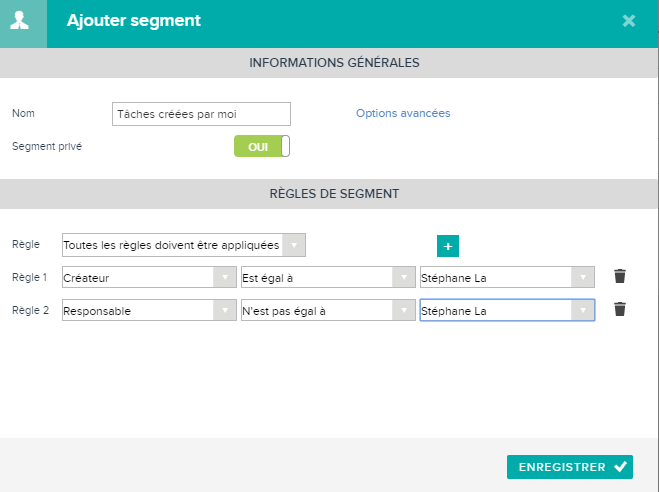
Task: Open the Responsable field dropdown
Action: 149,310
